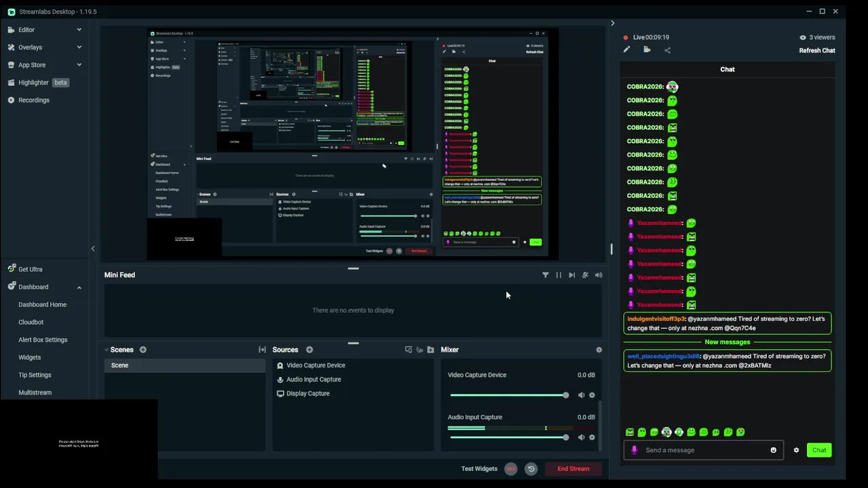Image resolution: width=868 pixels, height=488 pixels.
Task: Click the viewers eye icon
Action: click(x=803, y=37)
